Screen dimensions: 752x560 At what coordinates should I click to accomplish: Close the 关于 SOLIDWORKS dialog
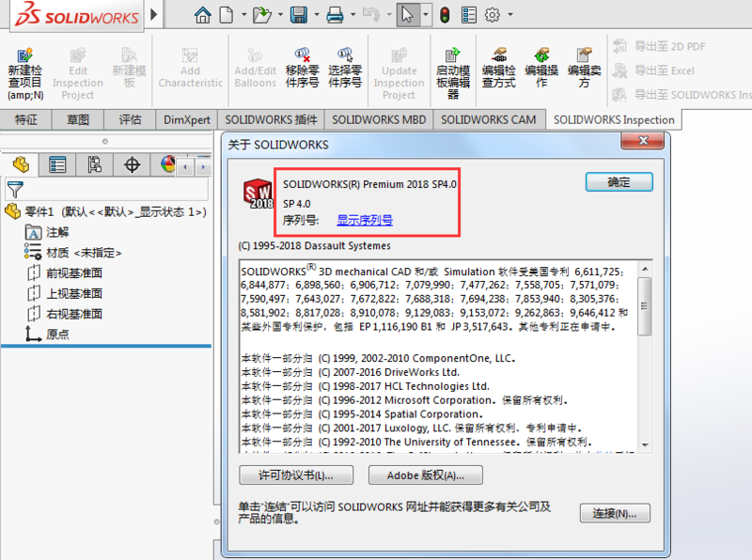pos(642,141)
